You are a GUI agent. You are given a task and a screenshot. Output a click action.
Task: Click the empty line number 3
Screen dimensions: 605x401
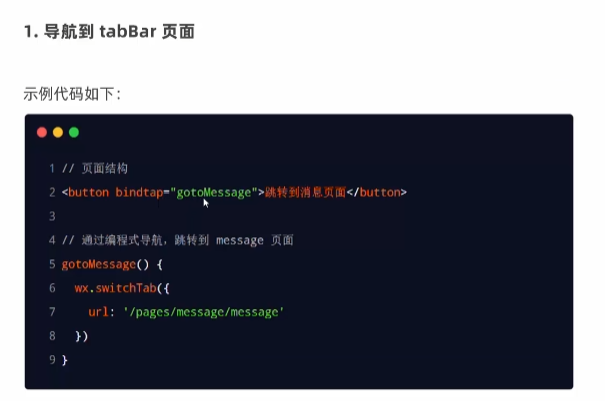coord(52,216)
